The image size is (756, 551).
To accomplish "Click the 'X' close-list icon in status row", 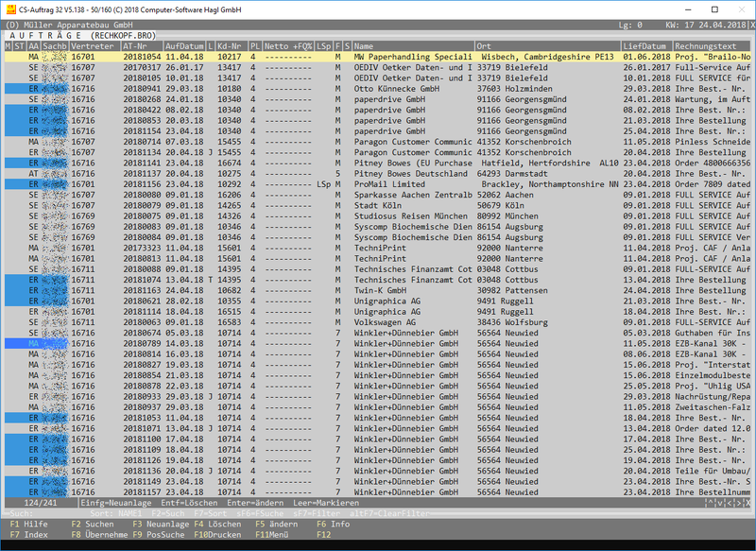I will [748, 502].
